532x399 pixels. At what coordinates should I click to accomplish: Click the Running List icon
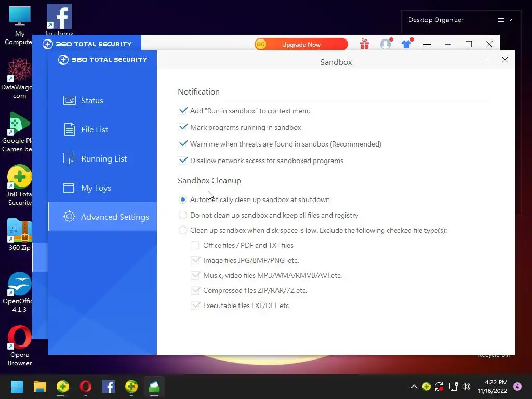click(70, 158)
